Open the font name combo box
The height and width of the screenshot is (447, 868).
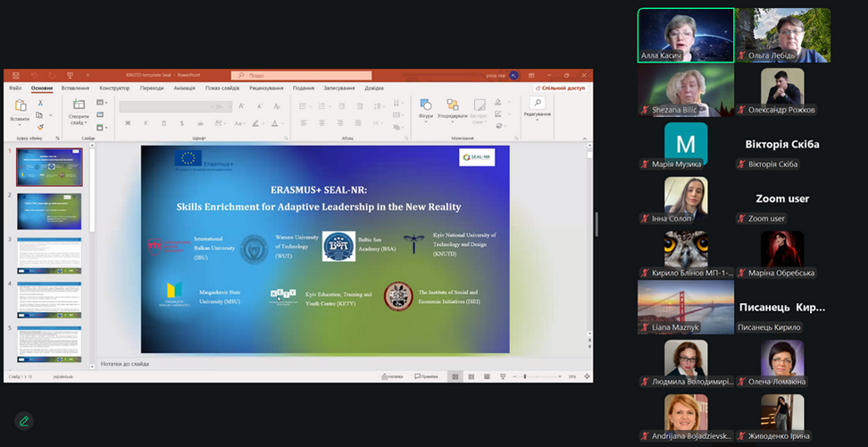coord(165,106)
